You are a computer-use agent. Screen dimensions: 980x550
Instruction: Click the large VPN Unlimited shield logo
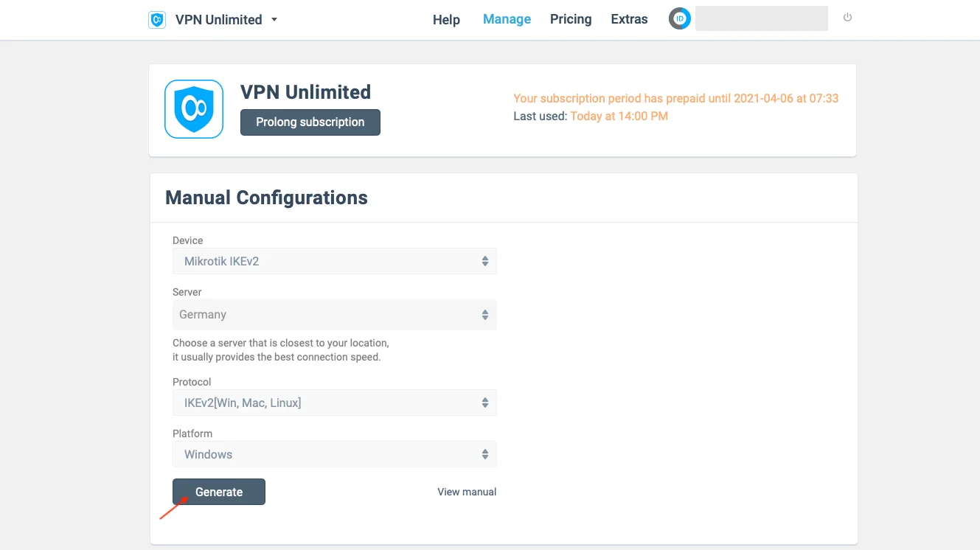pos(194,109)
